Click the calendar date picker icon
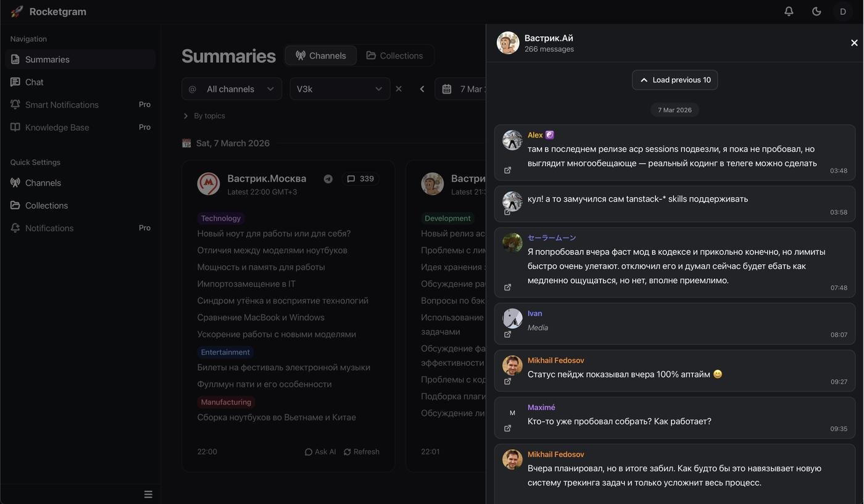 point(447,89)
